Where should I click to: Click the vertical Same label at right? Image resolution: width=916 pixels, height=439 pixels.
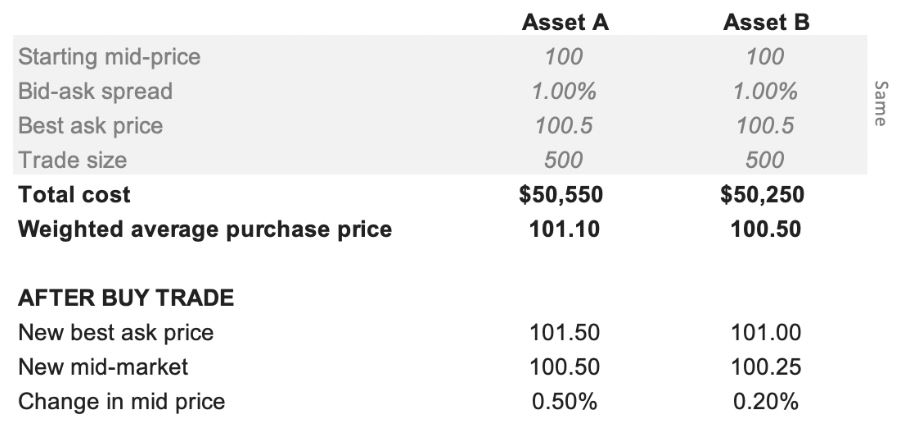point(880,103)
